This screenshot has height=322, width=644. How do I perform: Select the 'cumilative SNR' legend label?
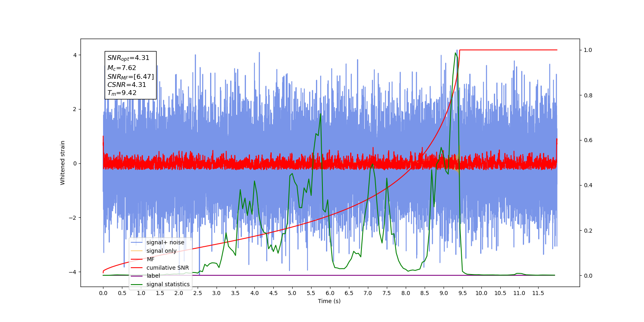point(167,268)
